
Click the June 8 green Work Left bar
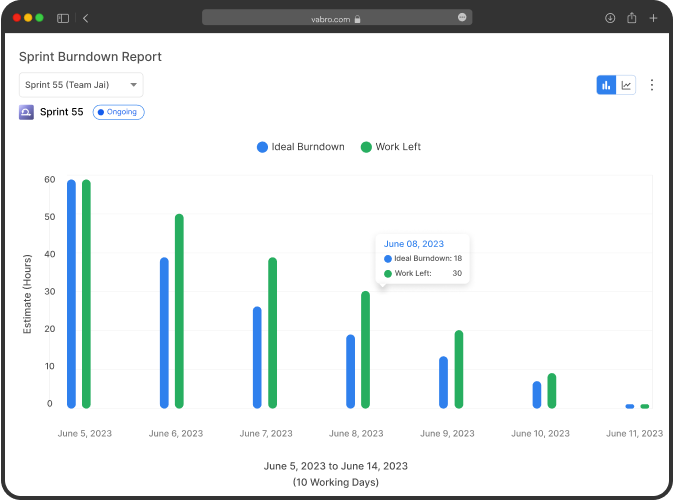[365, 350]
